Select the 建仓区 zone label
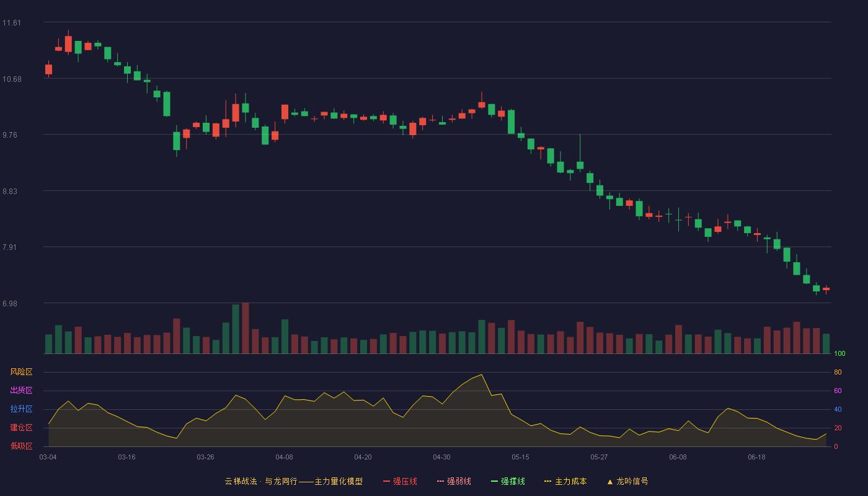This screenshot has height=496, width=868. (x=21, y=428)
